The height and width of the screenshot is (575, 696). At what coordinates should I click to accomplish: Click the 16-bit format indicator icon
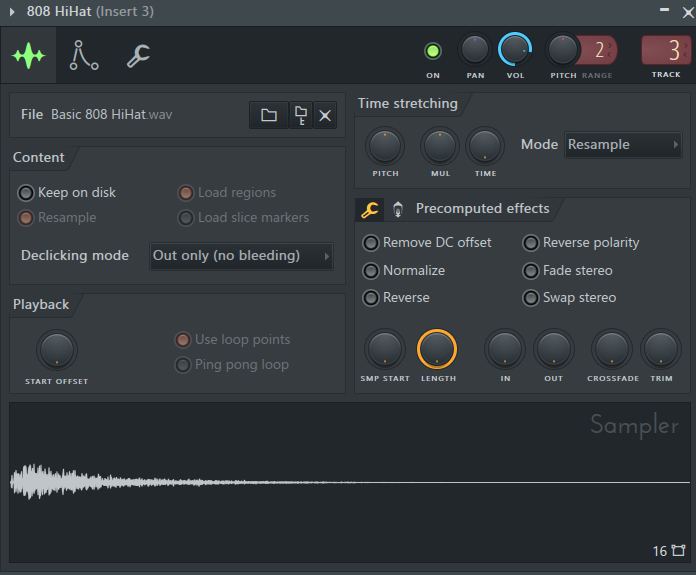pos(678,551)
